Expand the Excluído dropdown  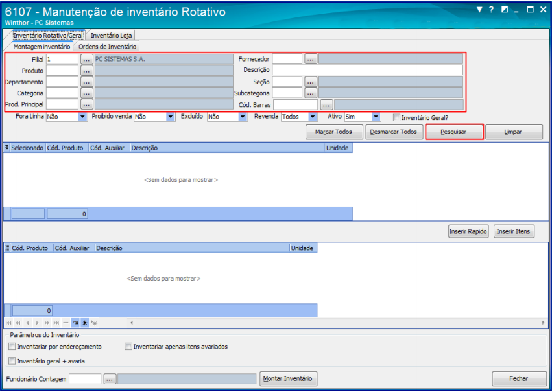coord(242,117)
